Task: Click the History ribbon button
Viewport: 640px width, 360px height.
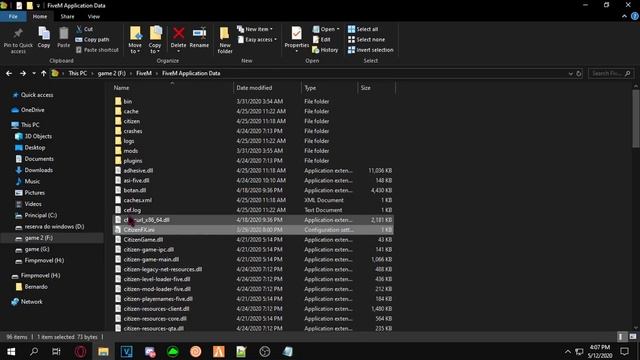Action: pyautogui.click(x=325, y=50)
